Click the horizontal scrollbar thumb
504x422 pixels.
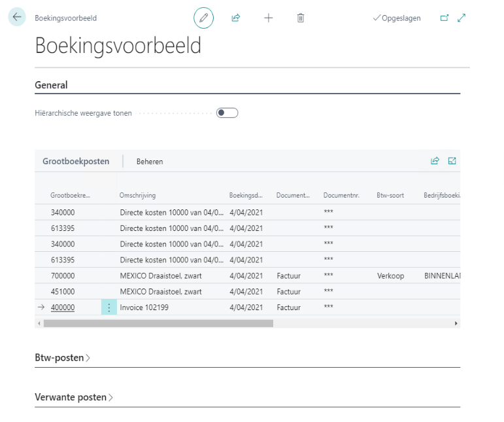(x=158, y=323)
